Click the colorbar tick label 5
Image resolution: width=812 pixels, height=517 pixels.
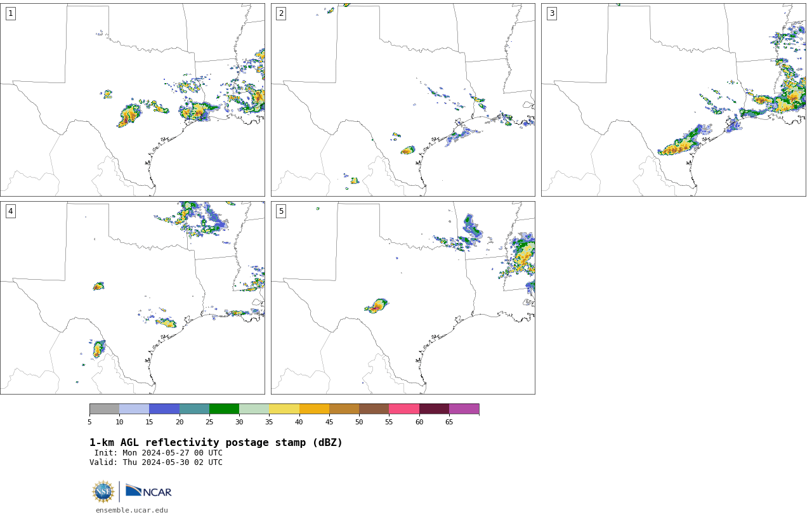pos(89,422)
